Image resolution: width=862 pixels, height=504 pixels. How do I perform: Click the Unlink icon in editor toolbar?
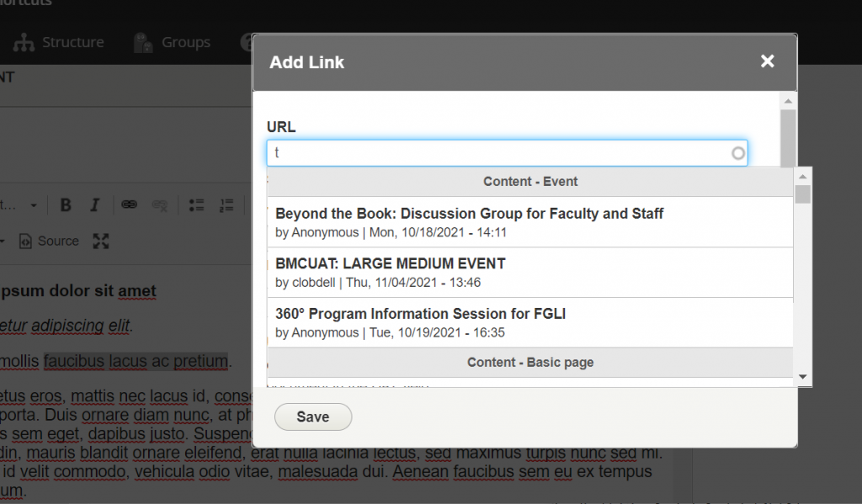coord(159,205)
